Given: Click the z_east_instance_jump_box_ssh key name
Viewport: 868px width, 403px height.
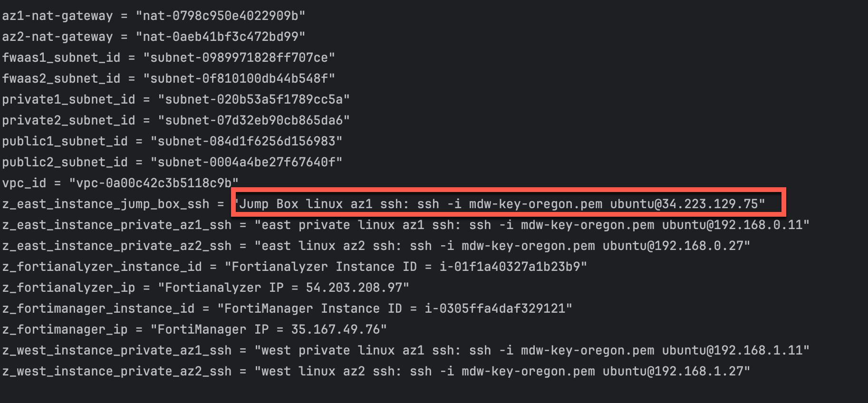Looking at the screenshot, I should (x=106, y=204).
